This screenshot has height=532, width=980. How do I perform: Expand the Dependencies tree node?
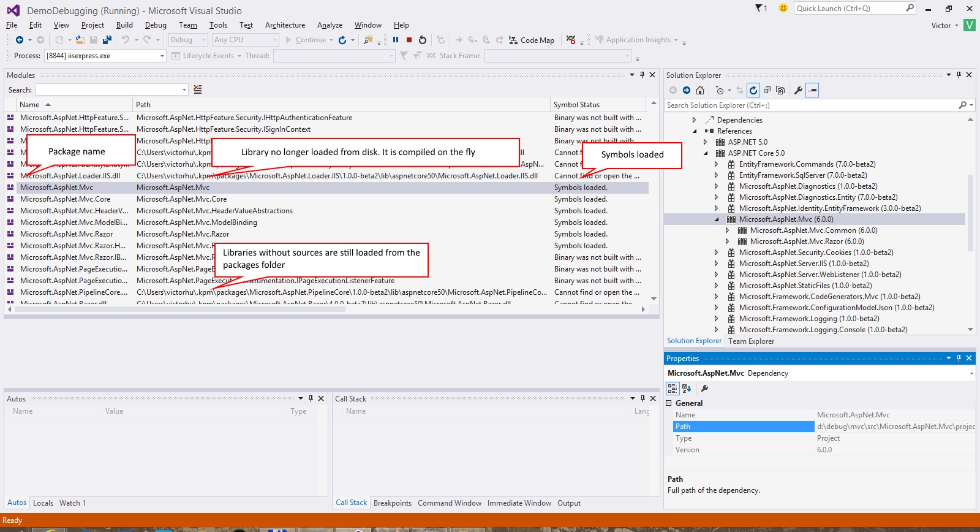pos(694,120)
